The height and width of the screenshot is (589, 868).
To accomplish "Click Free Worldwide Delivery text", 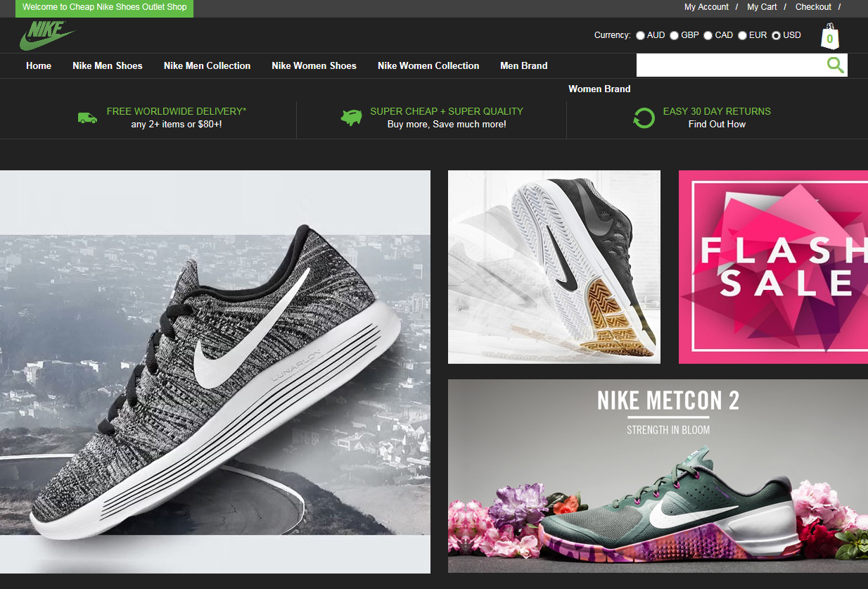I will pyautogui.click(x=177, y=111).
